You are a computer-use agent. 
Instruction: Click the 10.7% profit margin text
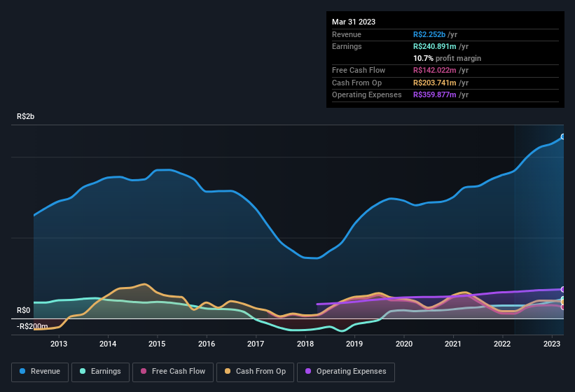tap(447, 58)
